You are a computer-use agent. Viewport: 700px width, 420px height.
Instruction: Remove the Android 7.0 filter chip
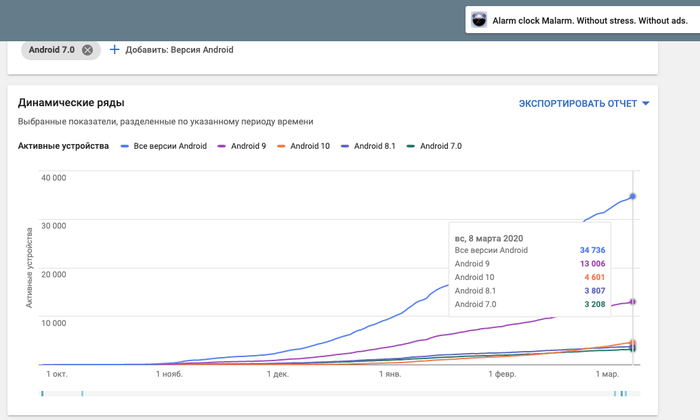point(87,50)
